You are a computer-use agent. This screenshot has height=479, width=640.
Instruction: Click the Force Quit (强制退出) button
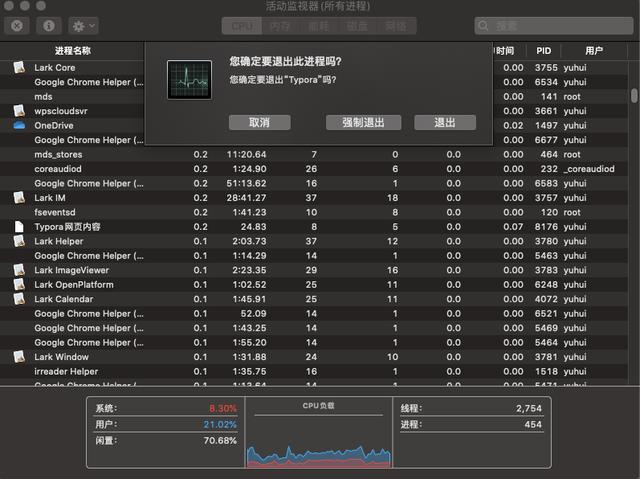(x=363, y=122)
